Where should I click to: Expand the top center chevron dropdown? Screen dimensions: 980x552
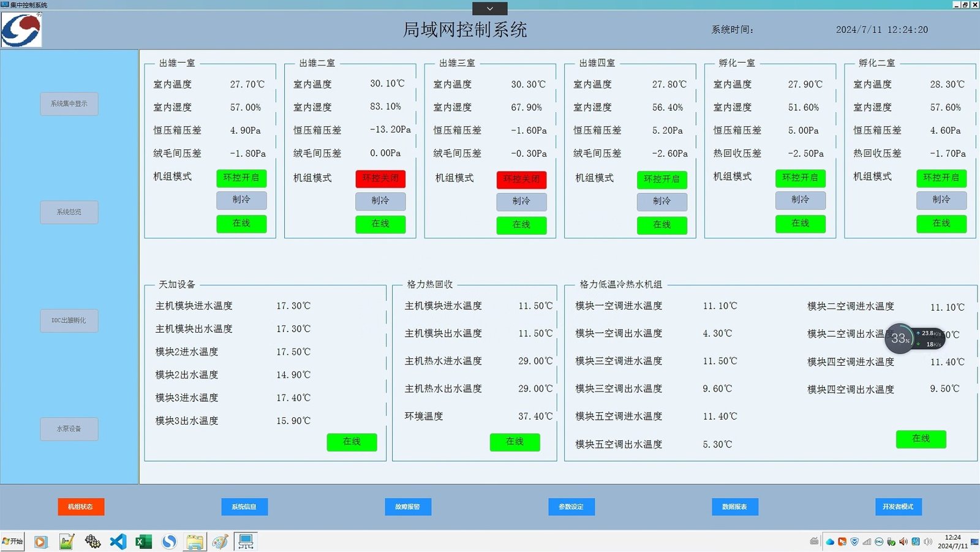click(489, 9)
